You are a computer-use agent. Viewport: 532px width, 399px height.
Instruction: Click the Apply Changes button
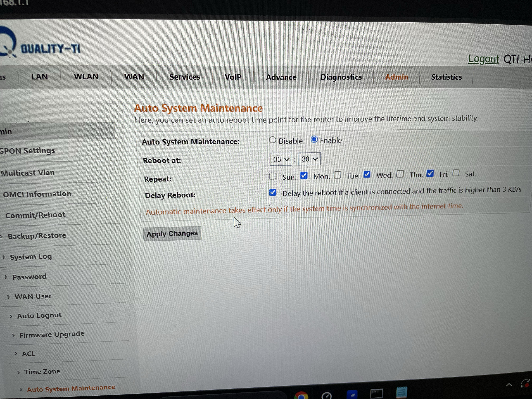172,234
